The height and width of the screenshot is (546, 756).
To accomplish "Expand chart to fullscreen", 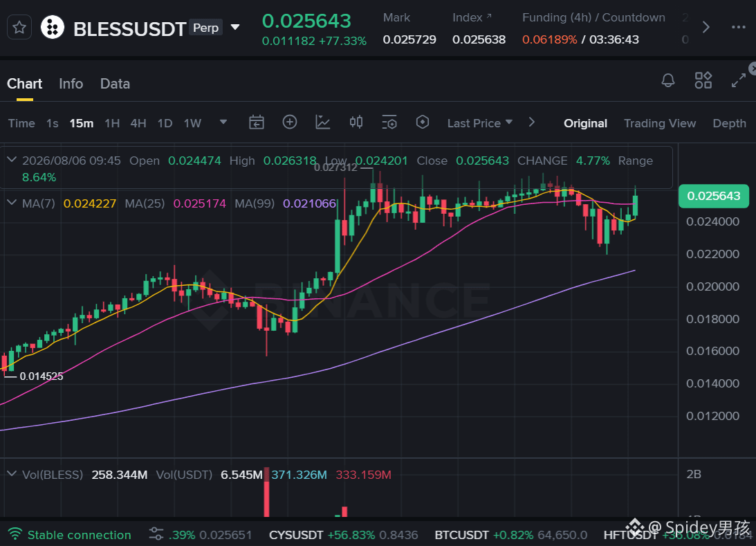I will coord(738,80).
